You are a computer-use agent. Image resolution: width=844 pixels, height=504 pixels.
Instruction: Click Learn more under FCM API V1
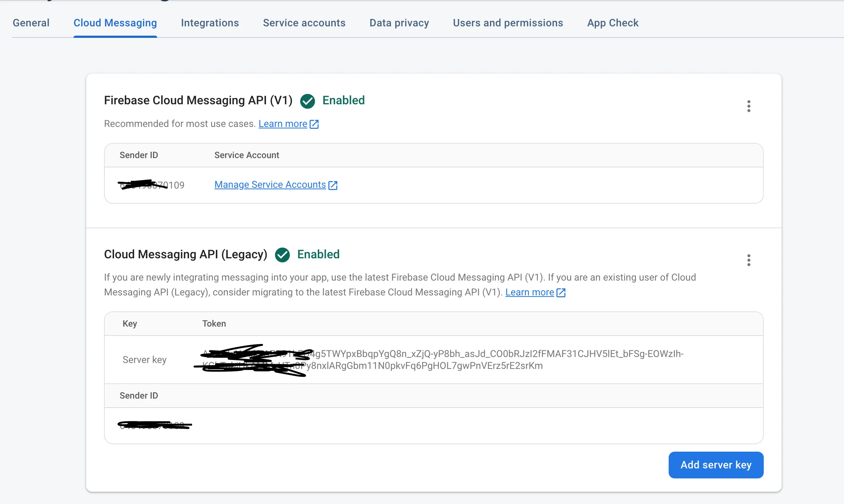point(283,124)
